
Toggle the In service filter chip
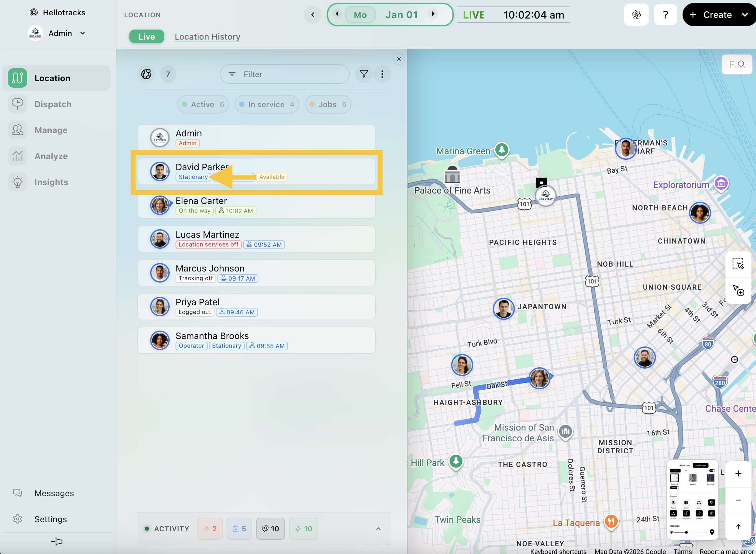[x=267, y=104]
